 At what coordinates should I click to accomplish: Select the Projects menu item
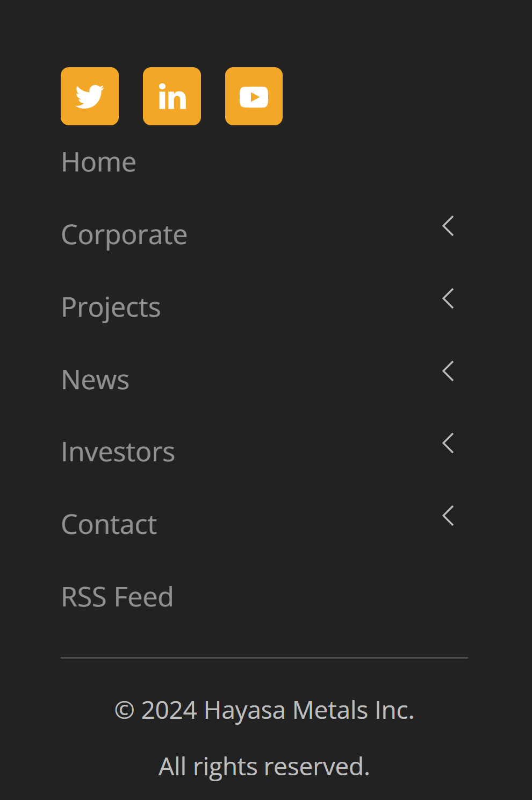111,308
